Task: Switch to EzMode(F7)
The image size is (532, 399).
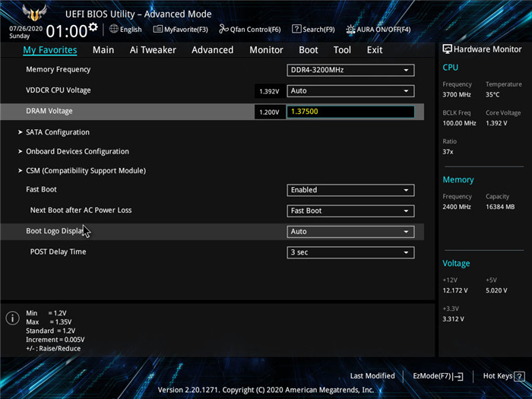Action: click(438, 376)
